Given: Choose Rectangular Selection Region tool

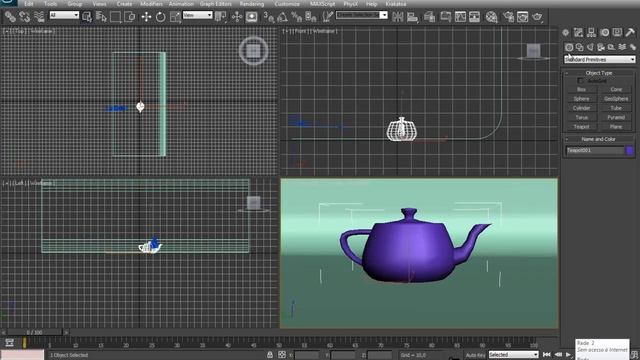Looking at the screenshot, I should coord(116,17).
